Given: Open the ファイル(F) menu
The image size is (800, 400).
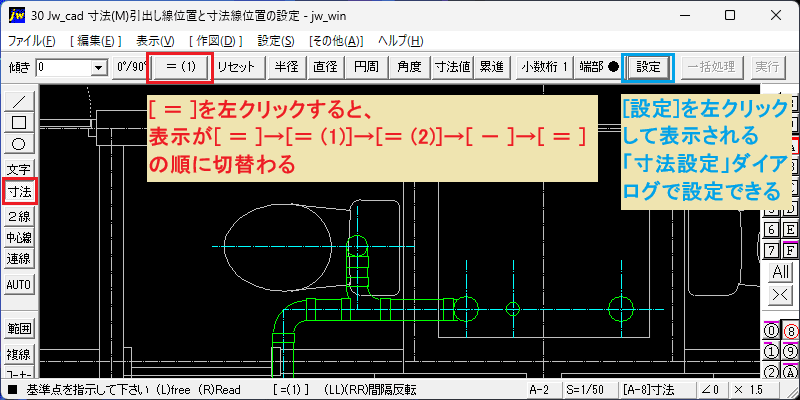Looking at the screenshot, I should tap(32, 41).
